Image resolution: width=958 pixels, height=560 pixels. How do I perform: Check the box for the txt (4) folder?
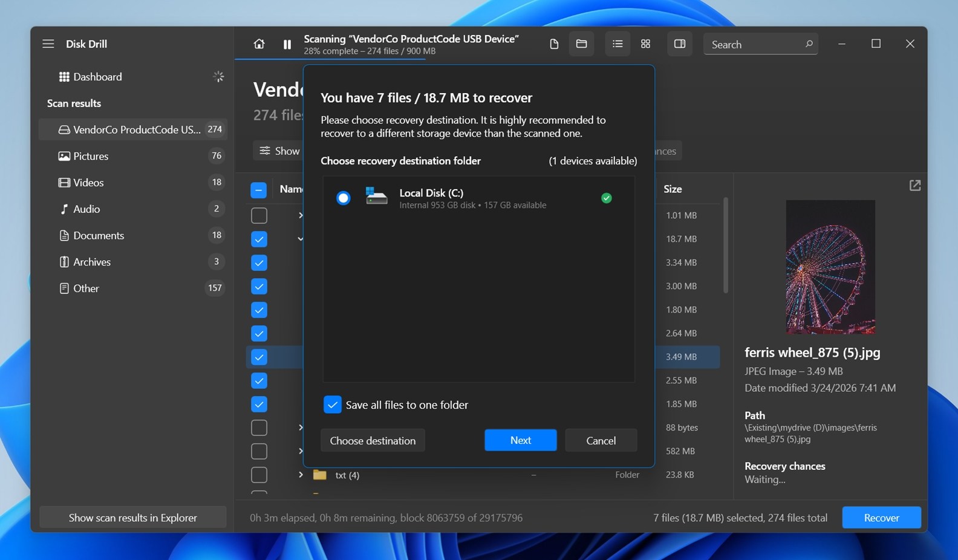click(259, 475)
